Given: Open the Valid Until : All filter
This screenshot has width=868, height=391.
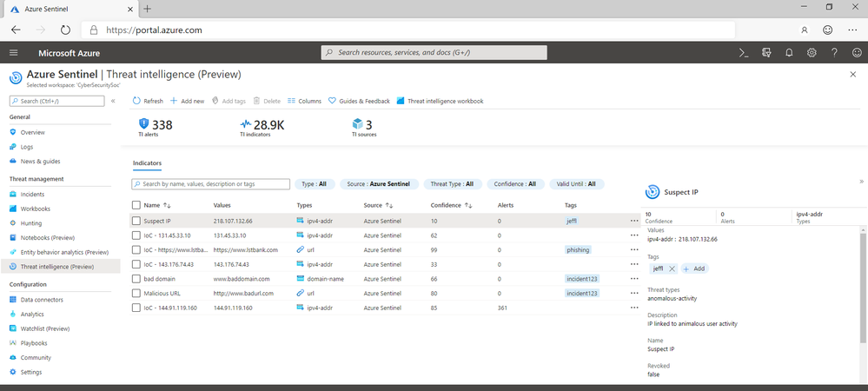Looking at the screenshot, I should point(576,184).
